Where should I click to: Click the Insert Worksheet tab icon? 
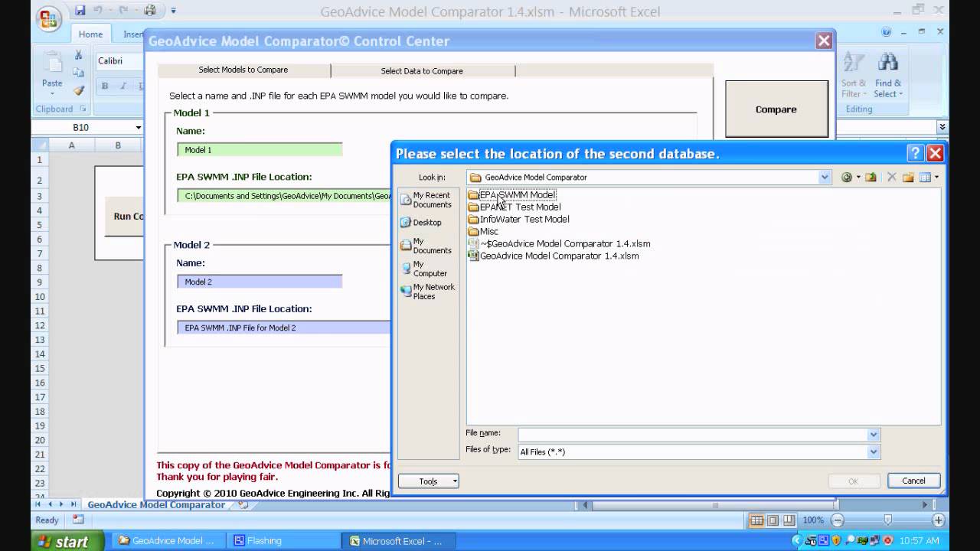pos(243,505)
